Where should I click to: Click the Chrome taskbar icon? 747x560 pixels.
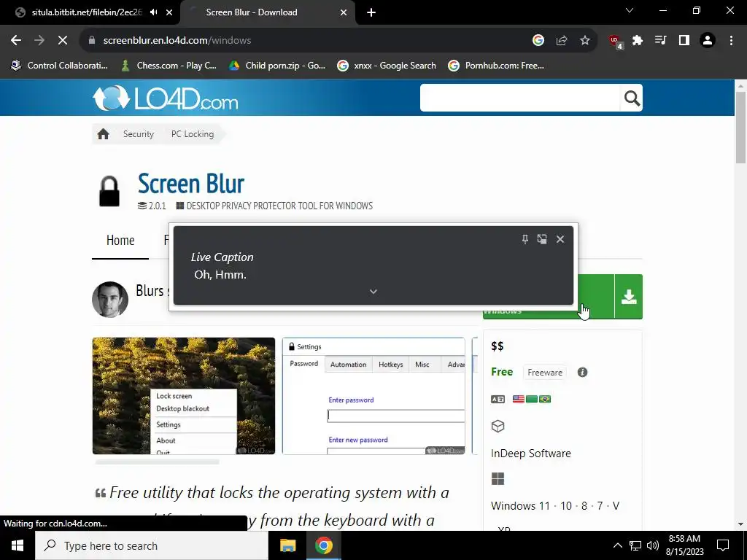[x=323, y=545]
